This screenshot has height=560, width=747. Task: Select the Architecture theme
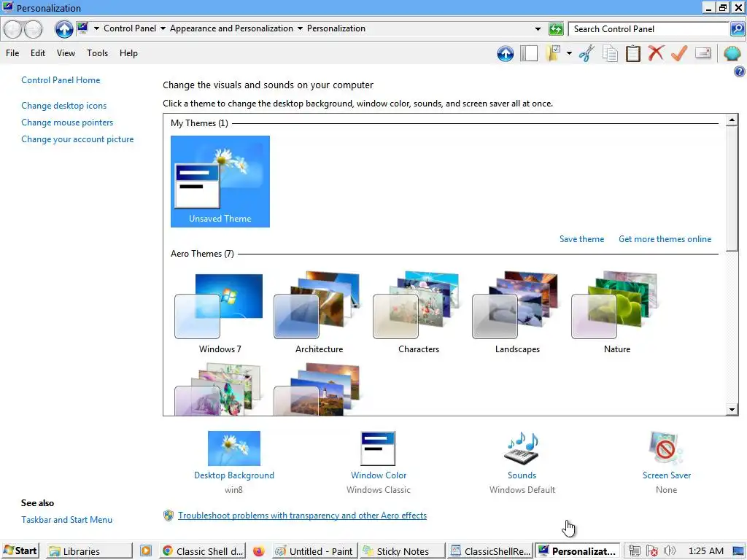320,312
